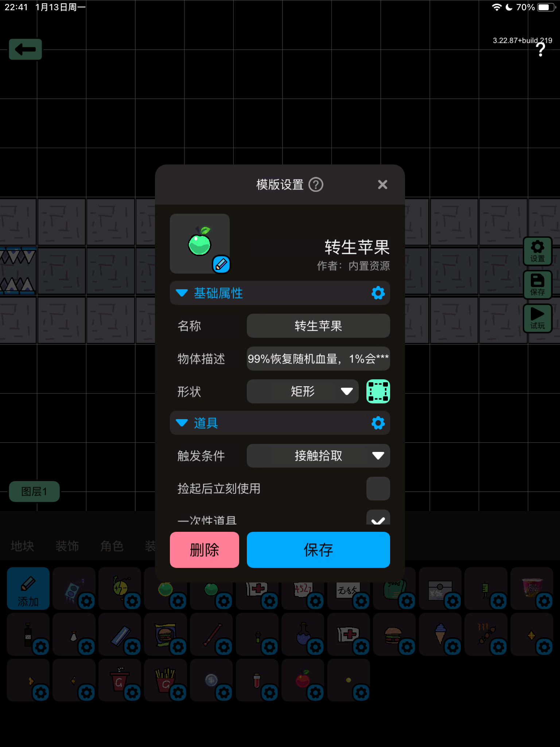Viewport: 560px width, 747px height.
Task: Open the 道具 section gear settings
Action: pos(378,423)
